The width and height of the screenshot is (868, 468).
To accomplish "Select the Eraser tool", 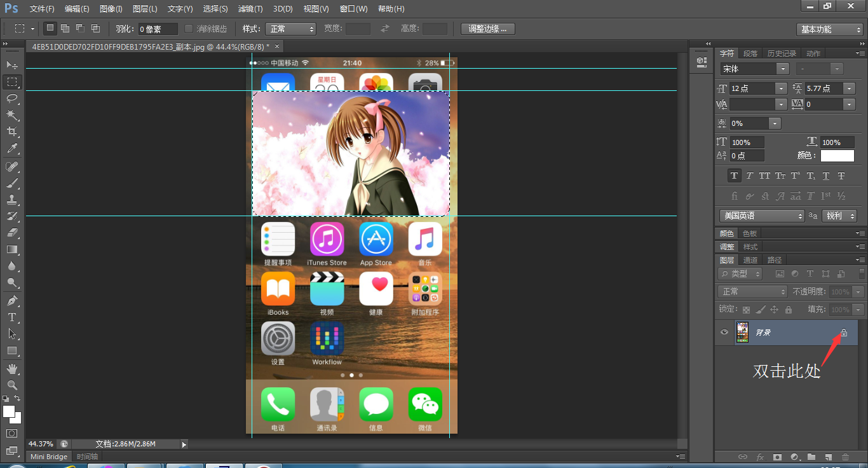I will pyautogui.click(x=12, y=233).
